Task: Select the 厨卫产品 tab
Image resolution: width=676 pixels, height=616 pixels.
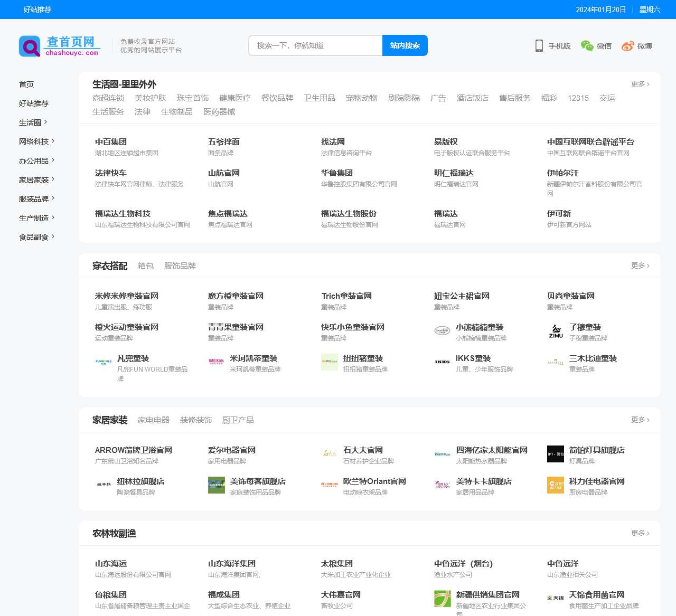Action: coord(238,420)
